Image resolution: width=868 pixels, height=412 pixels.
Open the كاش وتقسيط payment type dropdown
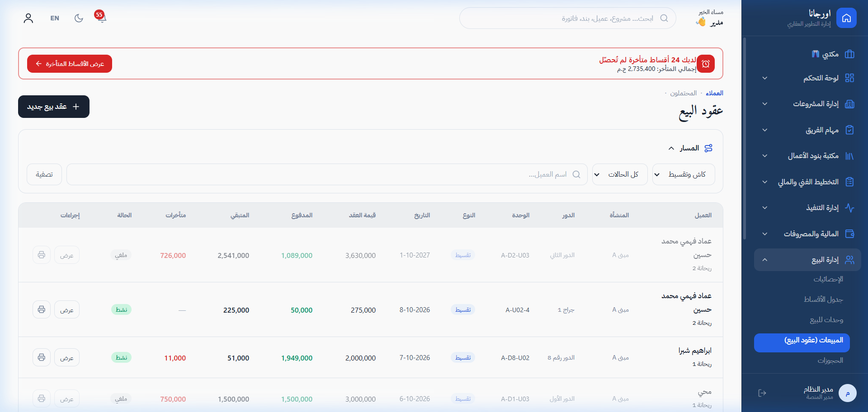click(684, 174)
